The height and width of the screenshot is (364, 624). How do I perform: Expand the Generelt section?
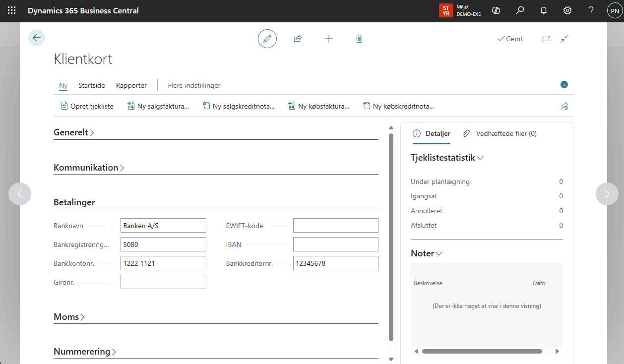click(x=73, y=132)
